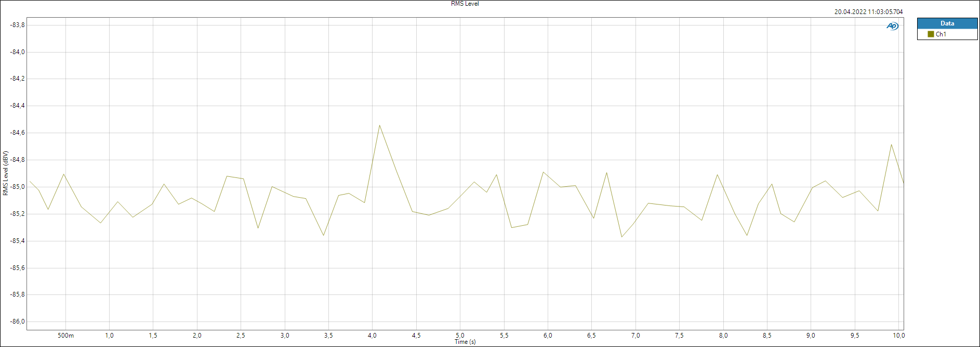Click the -84,2 y-axis tick label
980x347 pixels.
tap(17, 79)
